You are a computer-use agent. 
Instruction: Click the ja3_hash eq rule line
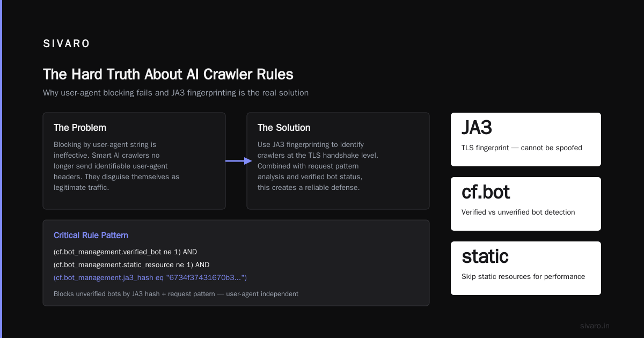(x=150, y=277)
